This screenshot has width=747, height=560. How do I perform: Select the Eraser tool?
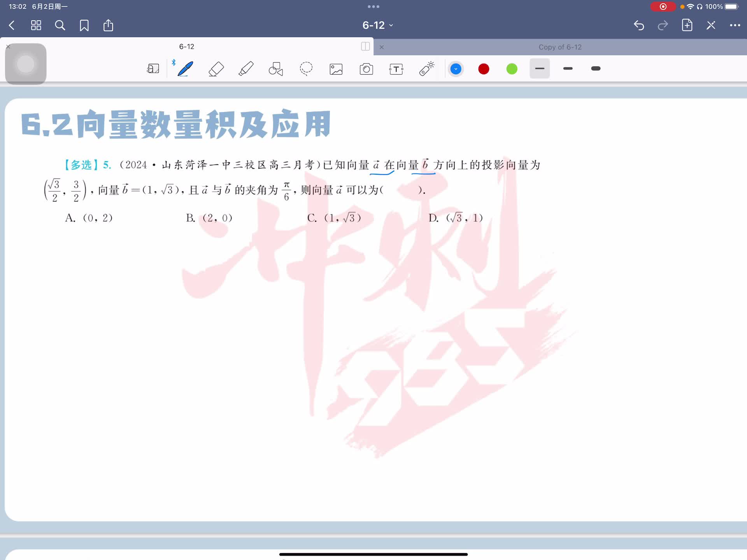pyautogui.click(x=216, y=69)
